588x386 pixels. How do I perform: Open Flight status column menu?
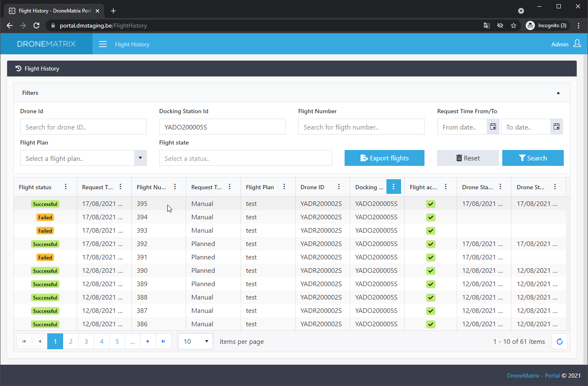pyautogui.click(x=66, y=187)
